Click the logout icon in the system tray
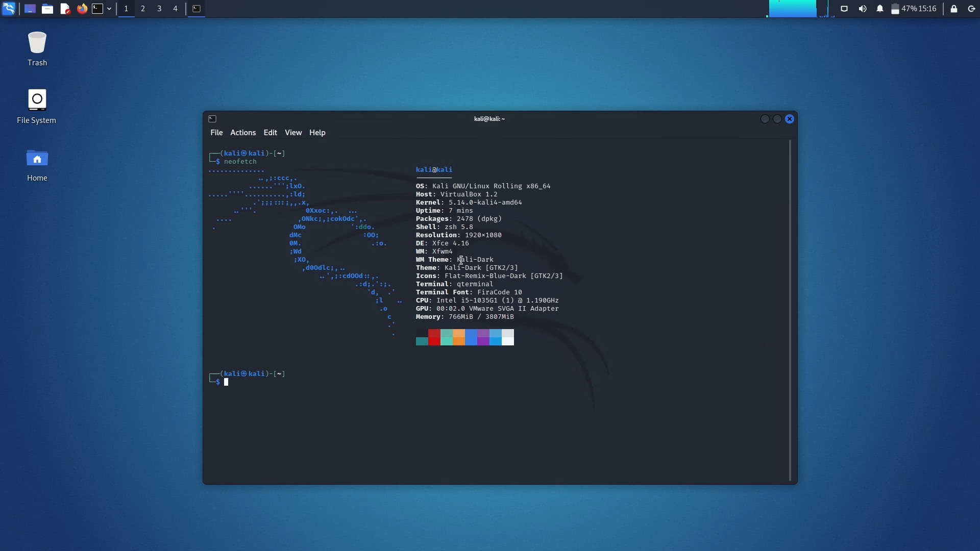 click(x=972, y=8)
